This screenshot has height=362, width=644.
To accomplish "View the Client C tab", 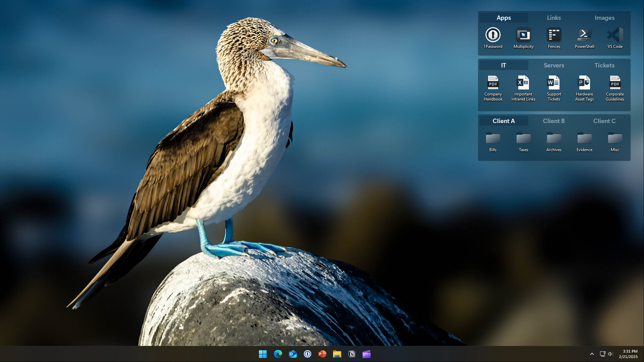I will tap(604, 121).
